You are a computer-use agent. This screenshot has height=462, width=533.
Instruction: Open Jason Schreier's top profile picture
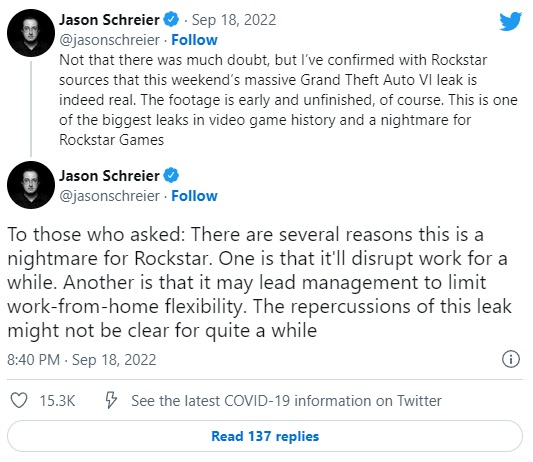(31, 33)
